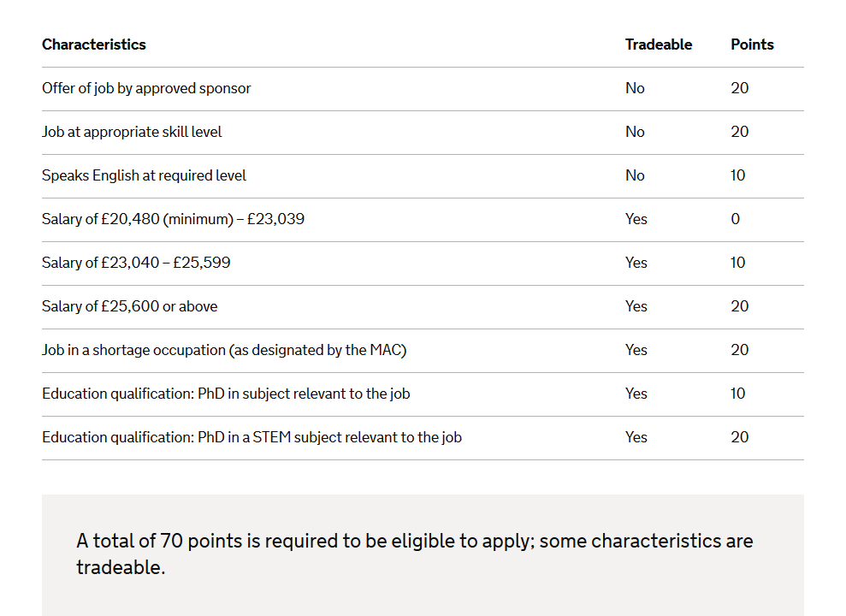Viewport: 846px width, 616px height.
Task: Click the 10 points value for English level
Action: pyautogui.click(x=738, y=176)
